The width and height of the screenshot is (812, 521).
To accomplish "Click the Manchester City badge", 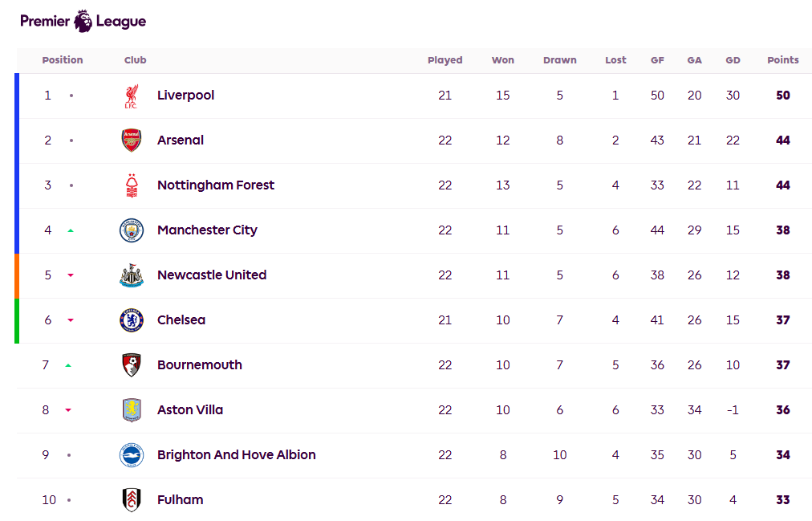I will pyautogui.click(x=131, y=230).
